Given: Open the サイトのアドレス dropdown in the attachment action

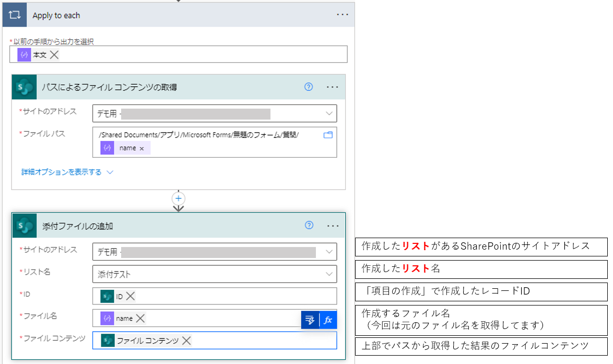Looking at the screenshot, I should 329,251.
